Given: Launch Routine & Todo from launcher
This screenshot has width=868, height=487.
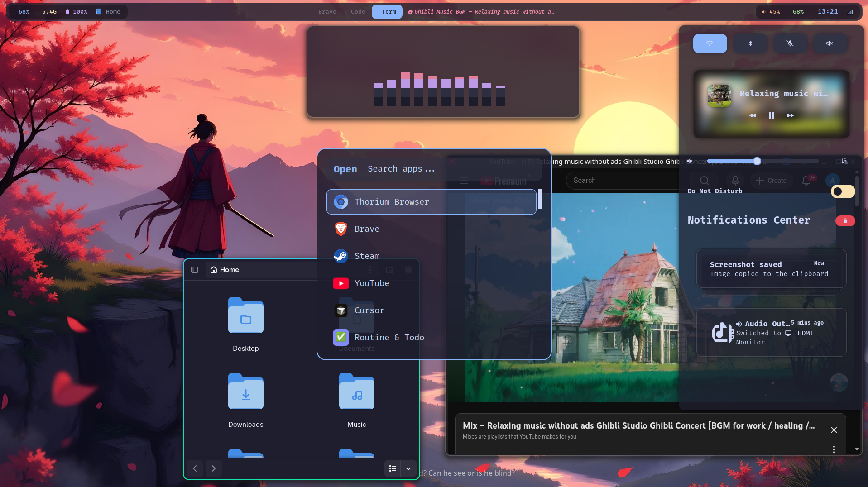Looking at the screenshot, I should pos(431,338).
